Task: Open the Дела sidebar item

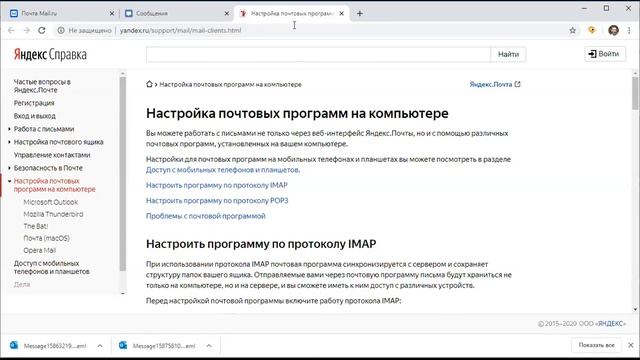Action: tap(22, 284)
